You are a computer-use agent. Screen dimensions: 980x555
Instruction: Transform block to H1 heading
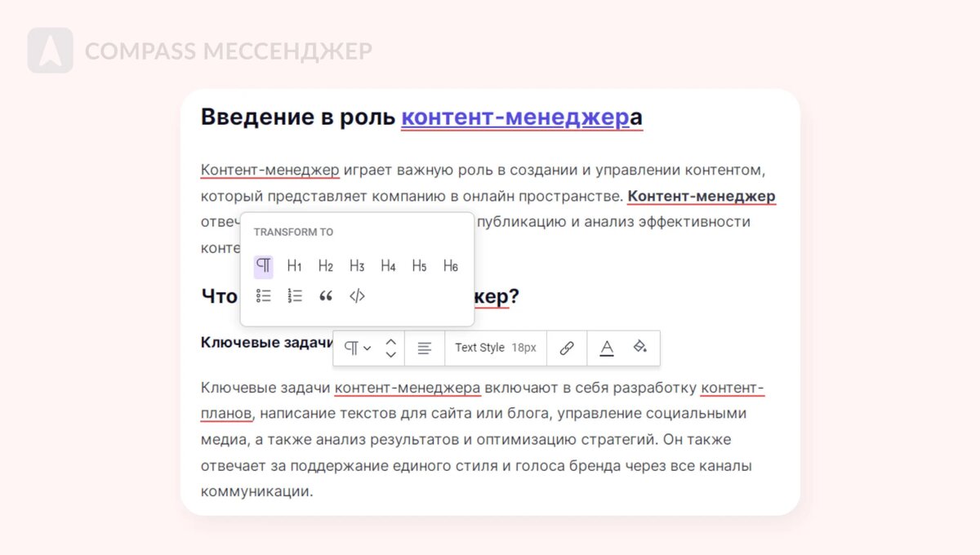(295, 266)
